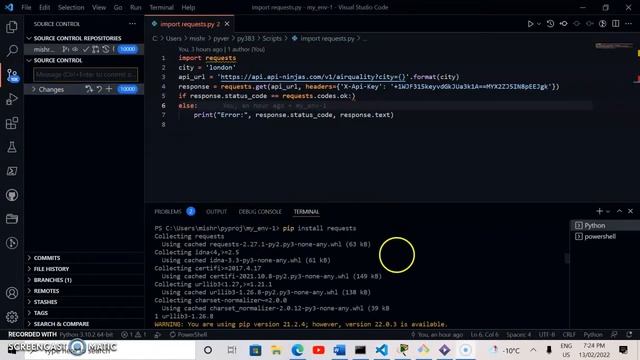Open the Search view in activity bar
The width and height of the screenshot is (640, 360).
[12, 51]
